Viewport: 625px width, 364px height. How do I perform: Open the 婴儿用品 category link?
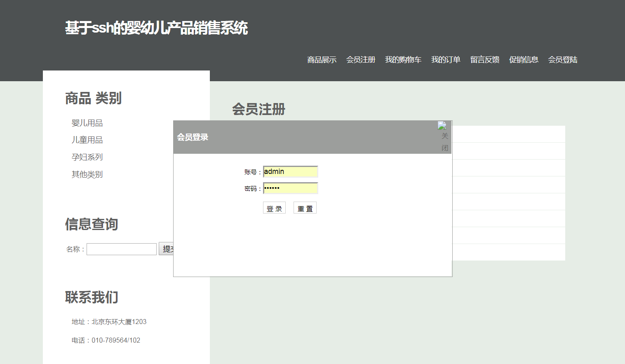[87, 123]
